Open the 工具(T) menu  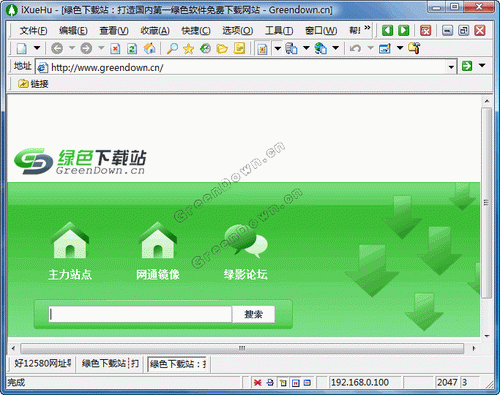(279, 31)
